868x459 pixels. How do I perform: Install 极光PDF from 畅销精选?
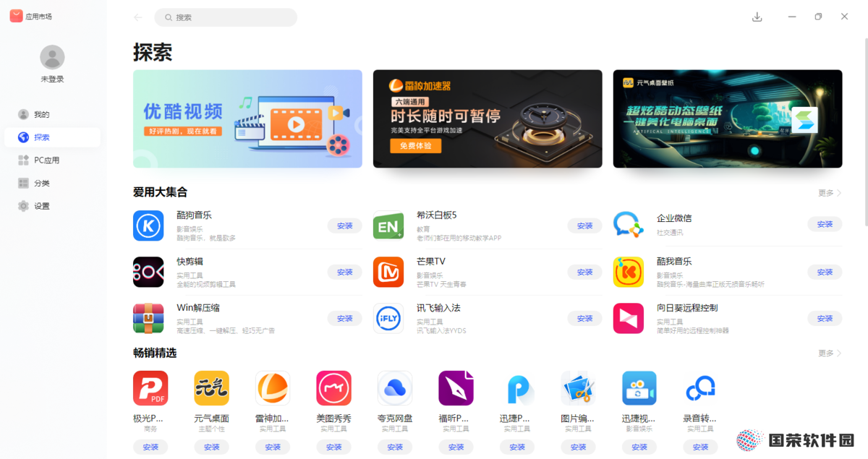pyautogui.click(x=150, y=447)
